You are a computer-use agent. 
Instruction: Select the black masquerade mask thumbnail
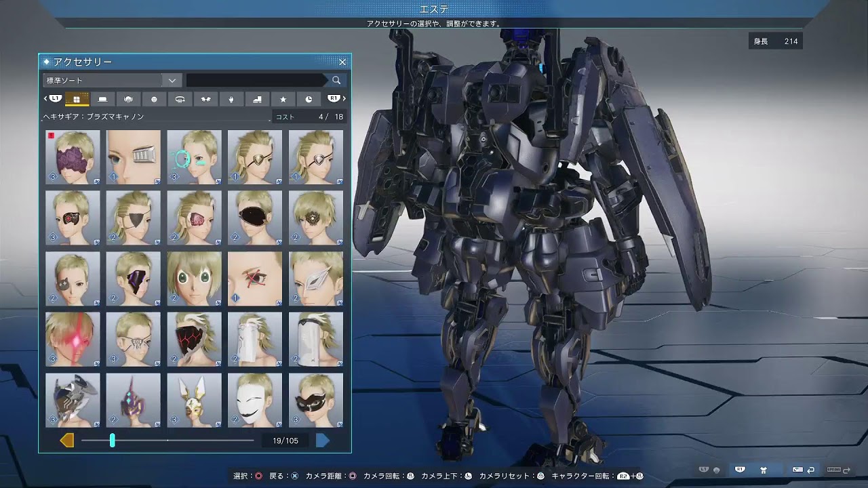316,400
